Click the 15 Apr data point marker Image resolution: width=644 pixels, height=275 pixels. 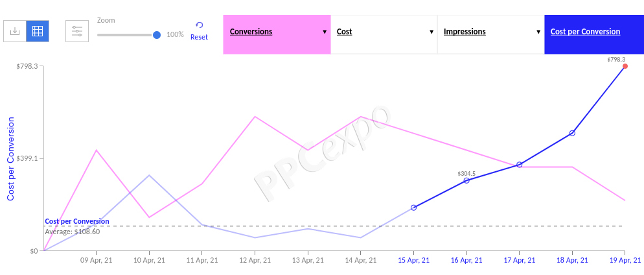413,208
